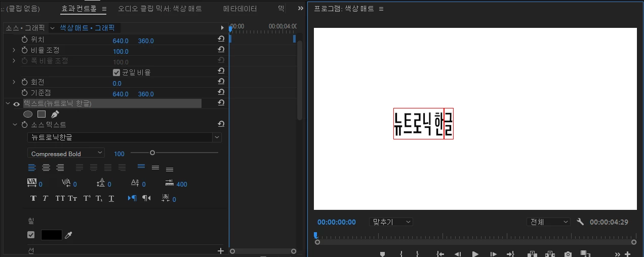Screen dimensions: 644x257
Task: Align text to the bottom
Action: (170, 169)
